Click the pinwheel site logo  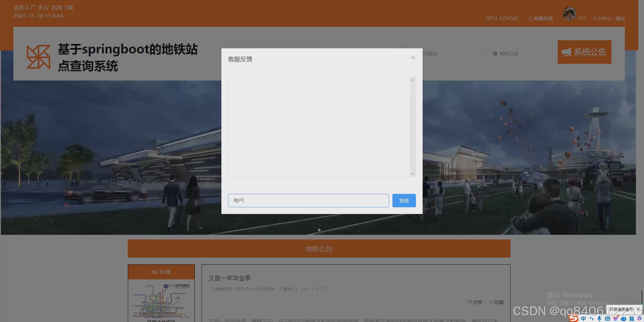[x=39, y=57]
